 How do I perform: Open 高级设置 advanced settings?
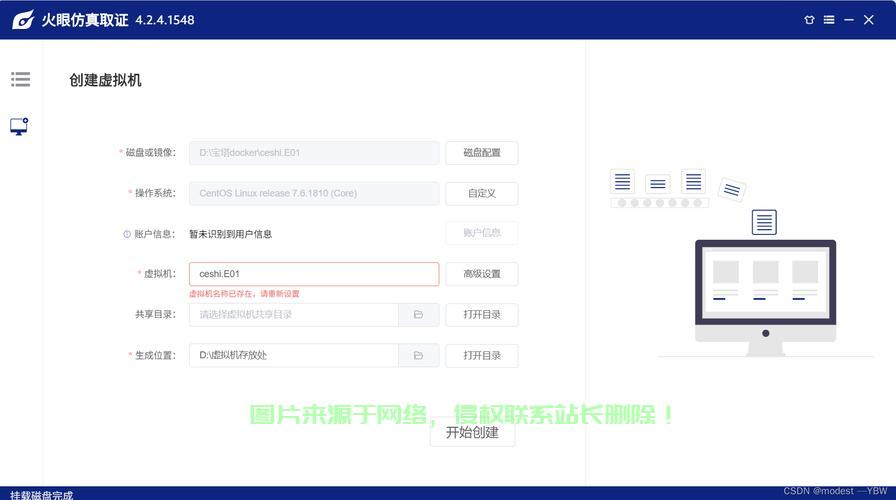pos(482,274)
